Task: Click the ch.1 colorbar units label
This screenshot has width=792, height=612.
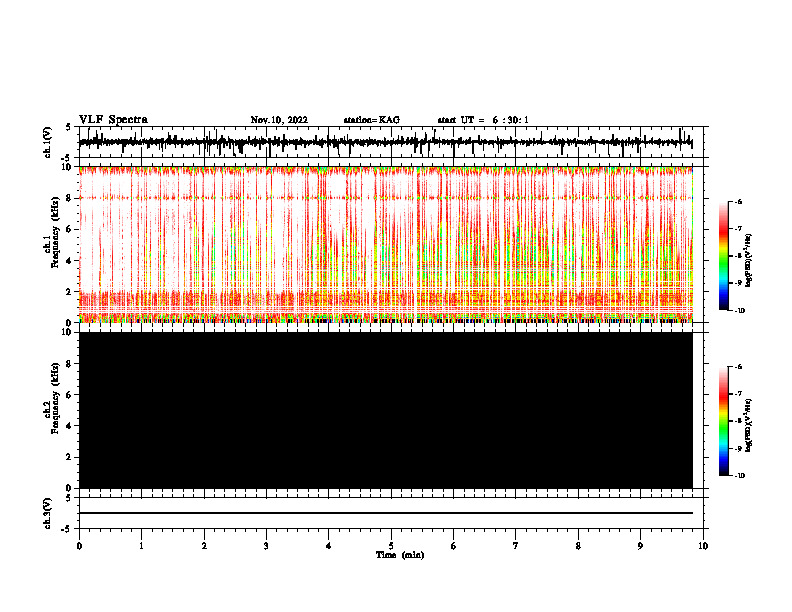Action: click(749, 261)
